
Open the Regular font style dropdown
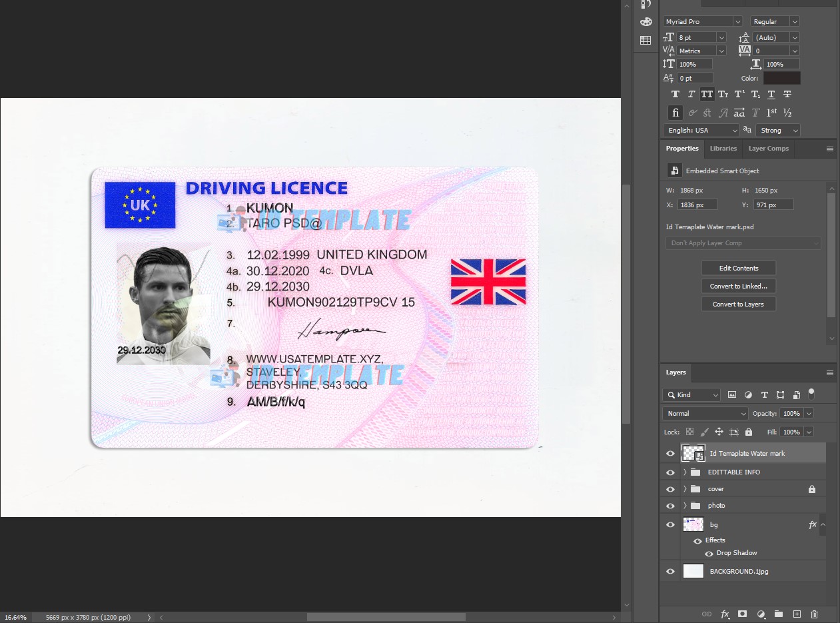coord(794,21)
